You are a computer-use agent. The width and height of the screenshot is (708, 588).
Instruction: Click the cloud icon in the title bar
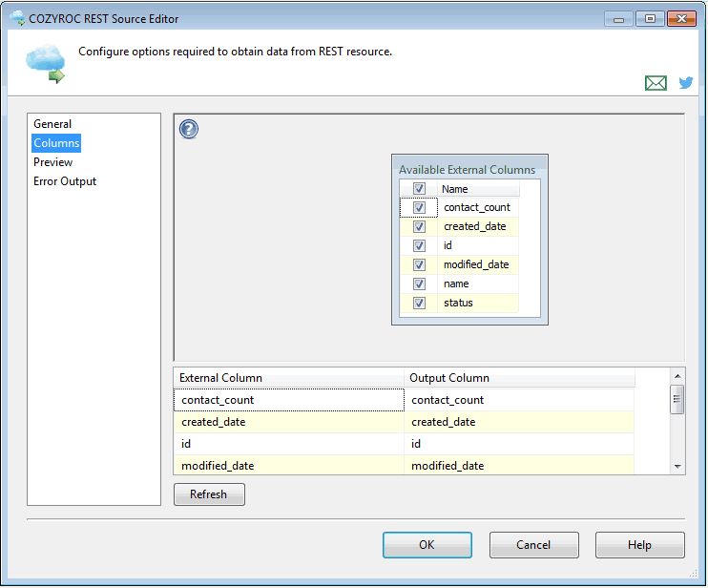[x=17, y=18]
